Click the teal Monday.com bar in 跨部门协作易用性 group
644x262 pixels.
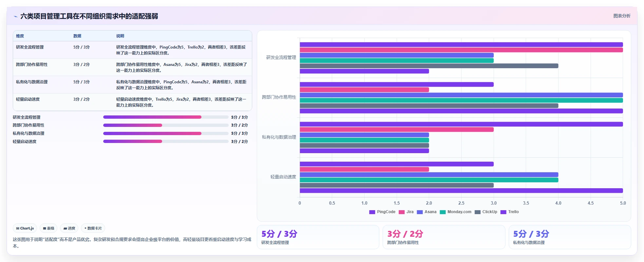pyautogui.click(x=461, y=100)
